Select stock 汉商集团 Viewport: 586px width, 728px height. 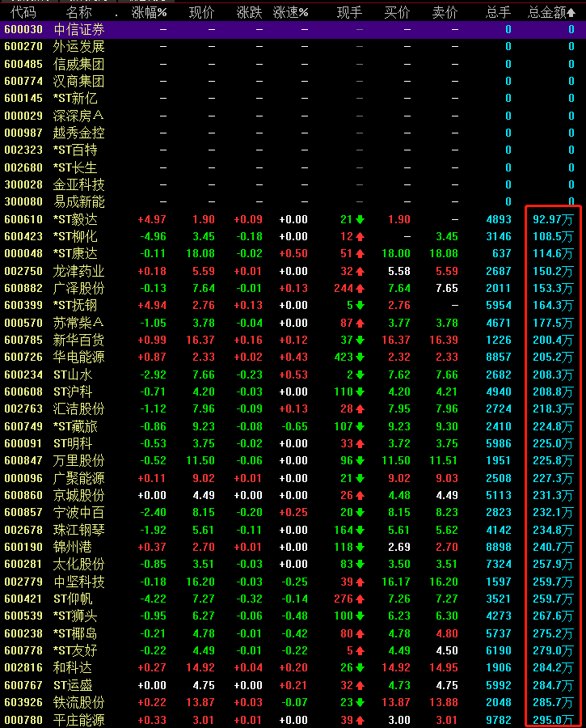click(x=79, y=81)
